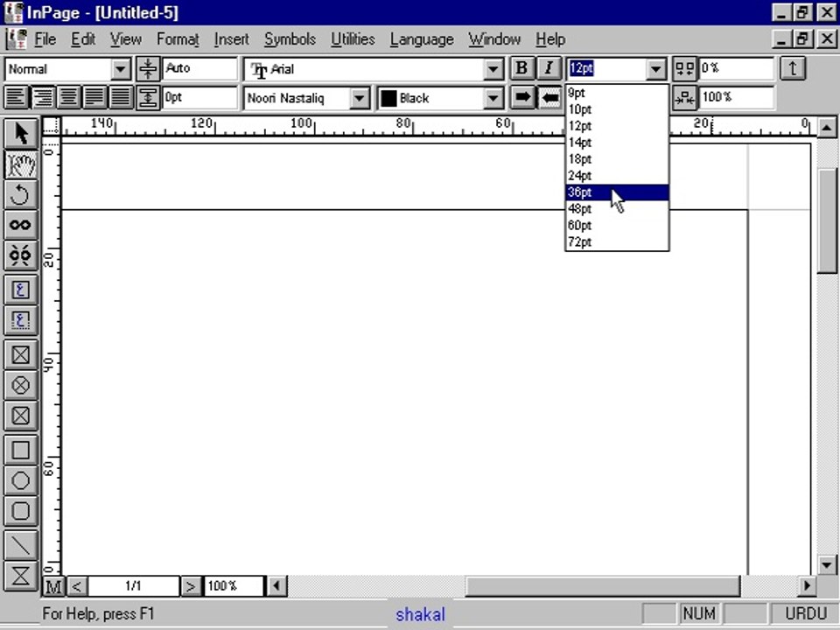Open the Utilities menu
This screenshot has width=840, height=630.
tap(353, 39)
